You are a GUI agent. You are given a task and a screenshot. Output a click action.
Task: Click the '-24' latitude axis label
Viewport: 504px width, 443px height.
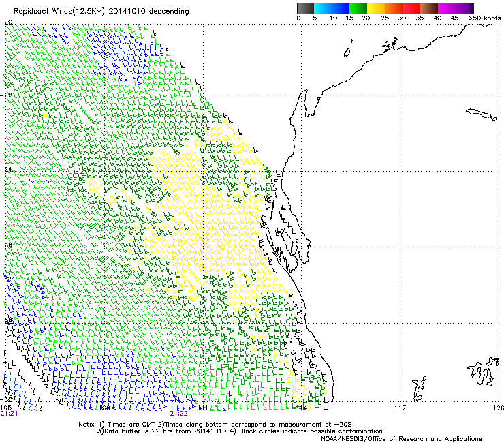(x=6, y=170)
